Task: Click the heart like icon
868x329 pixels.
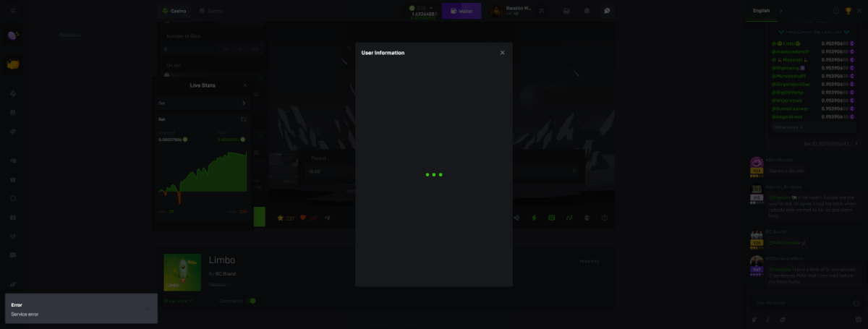Action: coord(303,218)
